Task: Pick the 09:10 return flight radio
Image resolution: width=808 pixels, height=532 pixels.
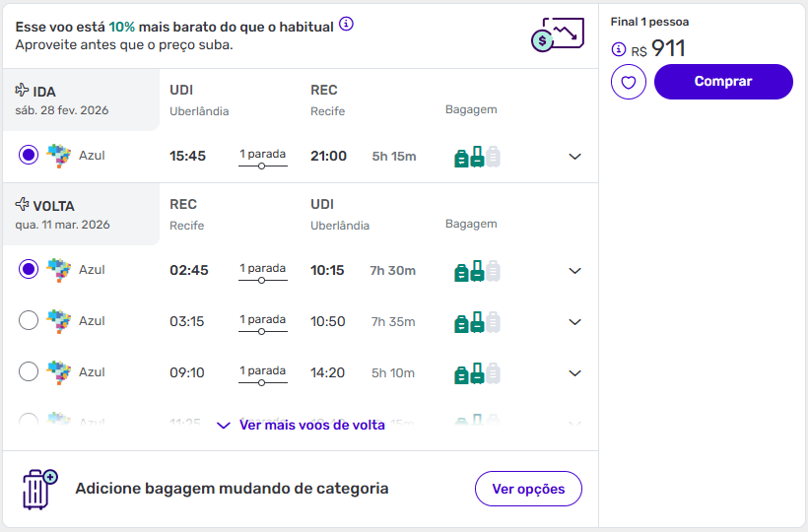Action: tap(29, 371)
